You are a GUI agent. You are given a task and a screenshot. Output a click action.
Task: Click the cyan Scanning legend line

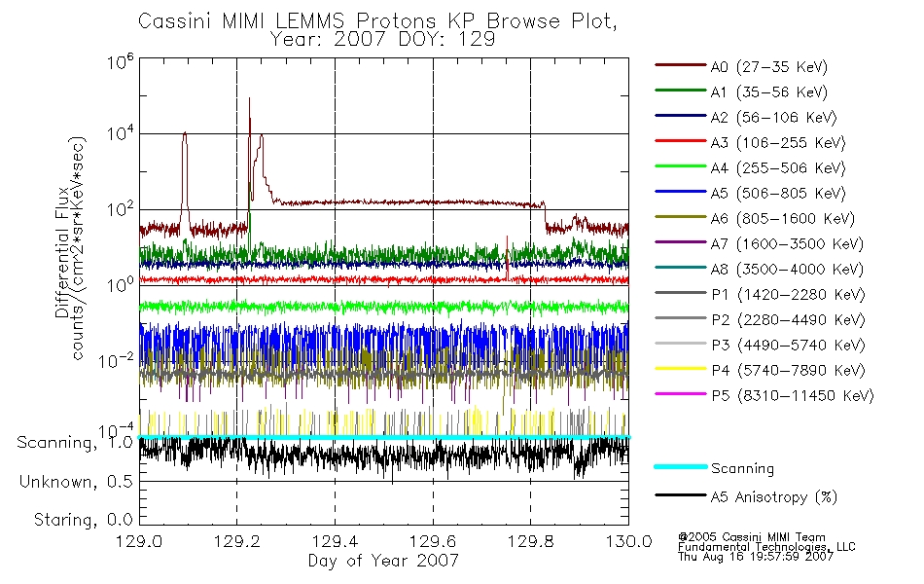[x=680, y=466]
